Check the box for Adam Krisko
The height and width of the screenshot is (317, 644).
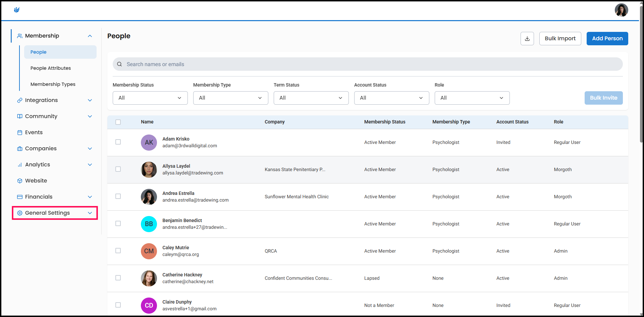[118, 142]
